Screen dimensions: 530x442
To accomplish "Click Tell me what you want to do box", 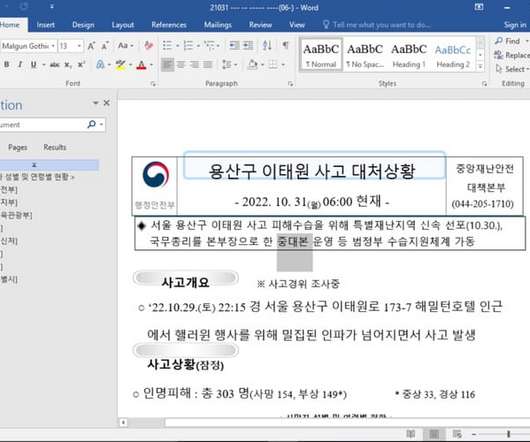I will (x=377, y=25).
